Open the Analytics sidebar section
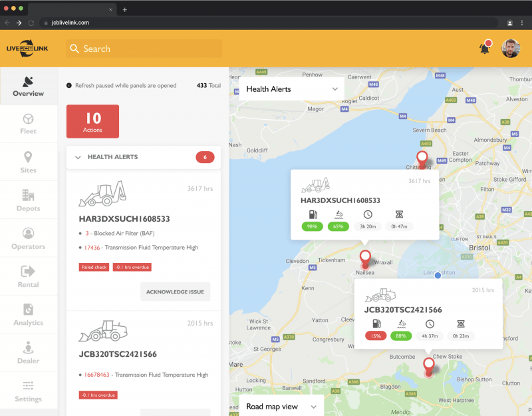This screenshot has width=532, height=416. coord(28,315)
